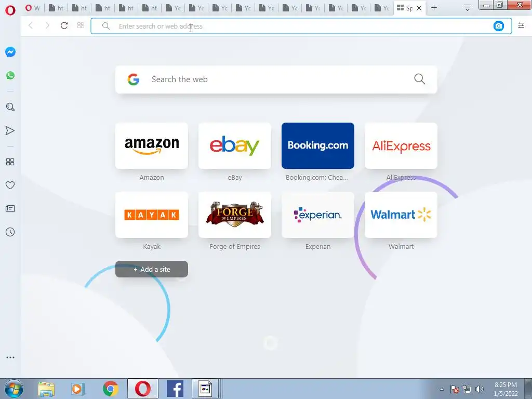Close the active Speed Dial tab
This screenshot has height=399, width=532.
419,8
